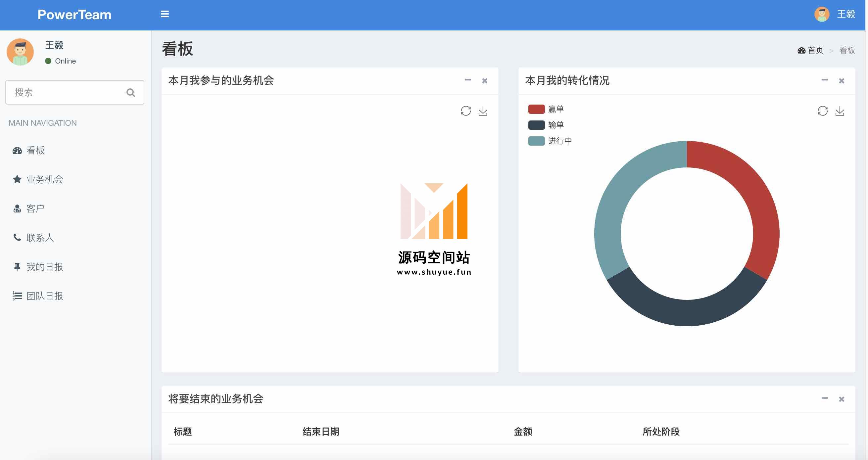This screenshot has width=868, height=460.
Task: Click the breadcrumb dashboard icon beside 首页
Action: pyautogui.click(x=801, y=51)
